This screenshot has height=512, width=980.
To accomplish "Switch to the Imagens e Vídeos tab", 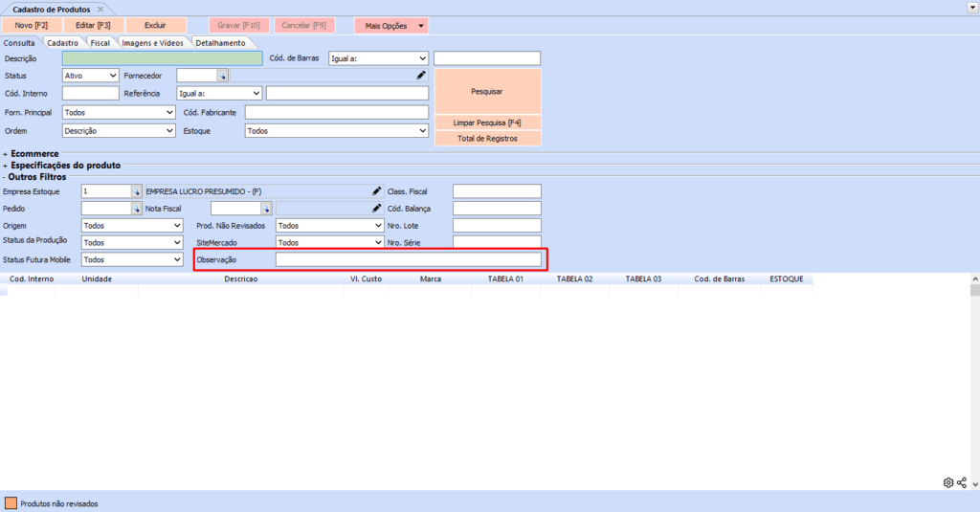I will pyautogui.click(x=152, y=43).
